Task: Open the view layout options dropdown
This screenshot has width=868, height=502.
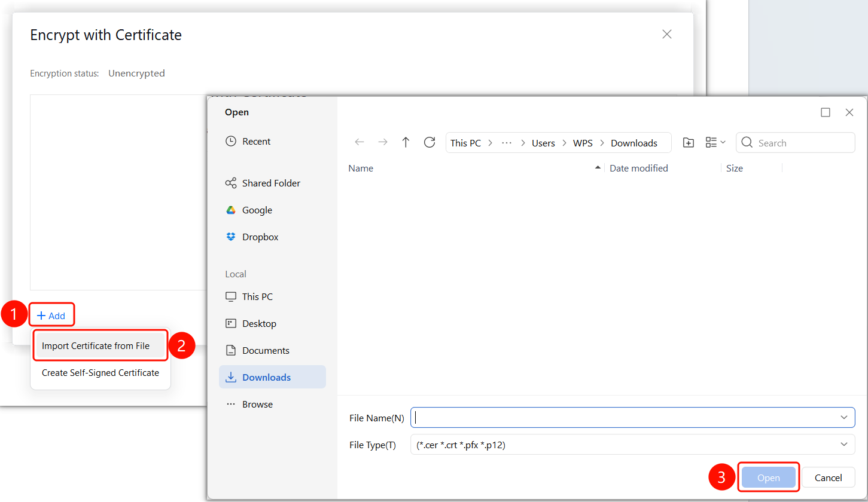Action: click(715, 142)
